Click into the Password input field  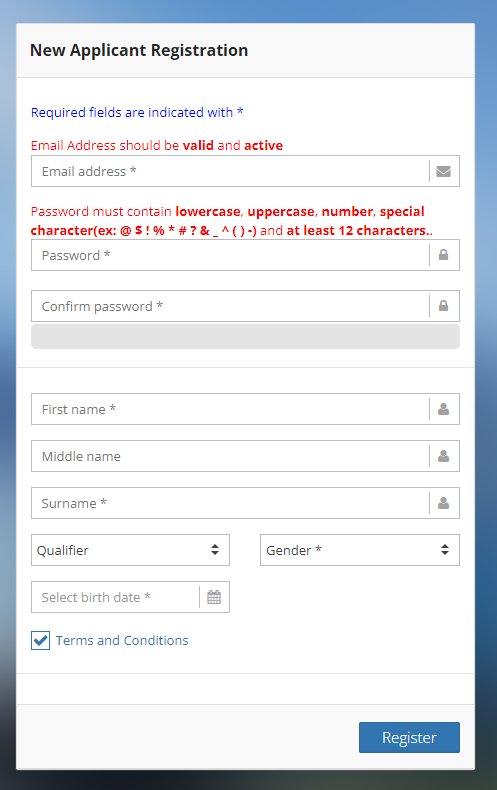point(230,255)
